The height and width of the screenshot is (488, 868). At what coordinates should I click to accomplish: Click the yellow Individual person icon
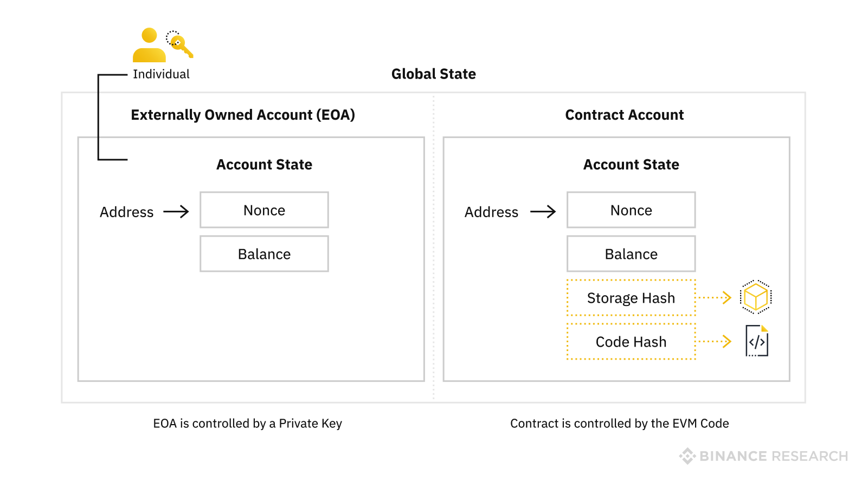149,46
